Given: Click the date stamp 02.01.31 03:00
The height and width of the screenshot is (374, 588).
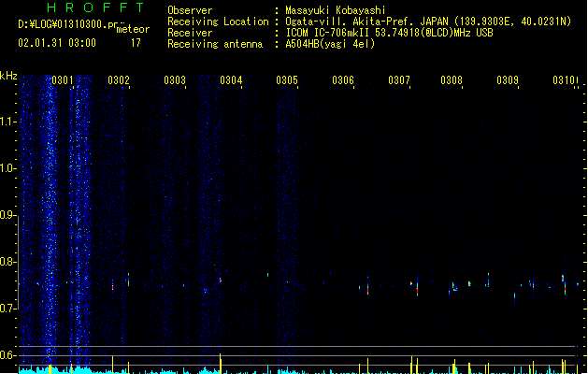Looking at the screenshot, I should [57, 43].
